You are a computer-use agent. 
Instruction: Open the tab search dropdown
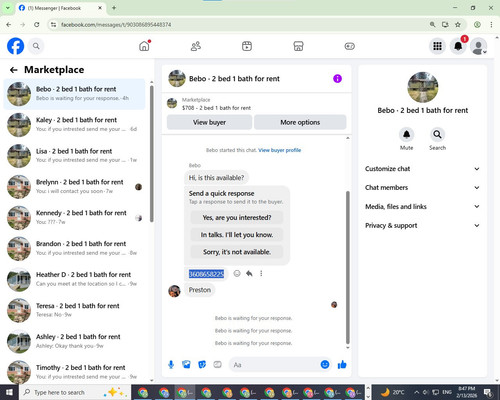7,8
